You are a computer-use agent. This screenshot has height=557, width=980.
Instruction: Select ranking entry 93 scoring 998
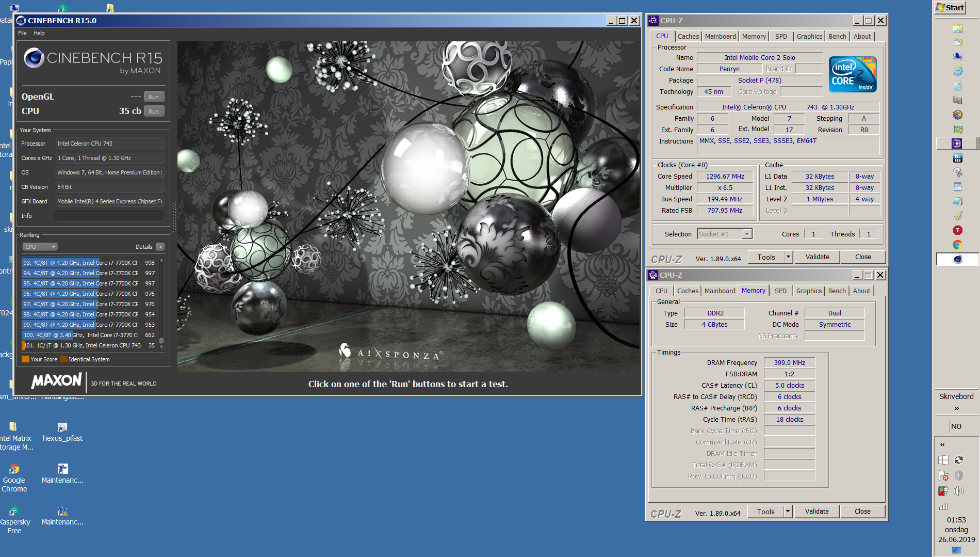point(90,263)
